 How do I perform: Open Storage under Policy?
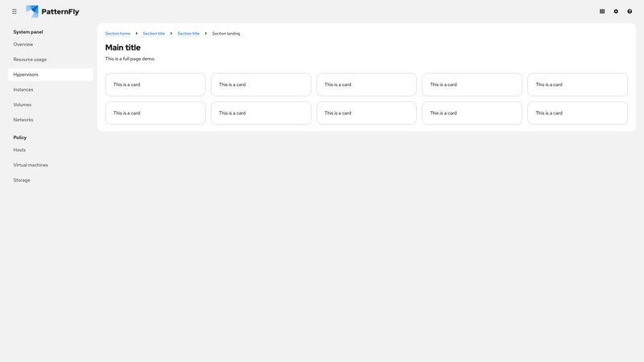[51, 180]
